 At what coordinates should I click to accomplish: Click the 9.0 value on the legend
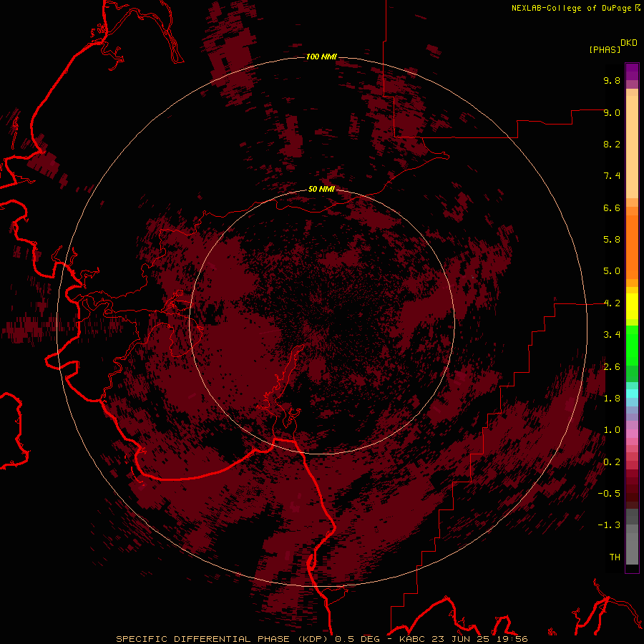click(612, 112)
